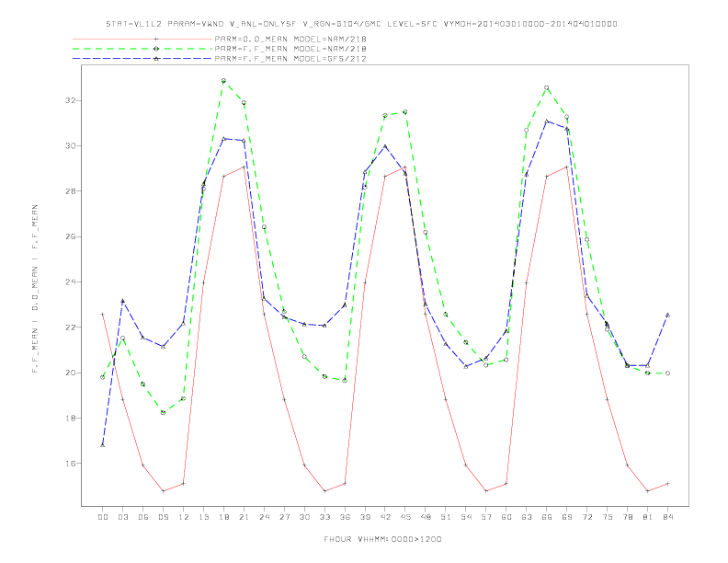Click green NAM circle point at hour 66
The width and height of the screenshot is (728, 563).
547,87
